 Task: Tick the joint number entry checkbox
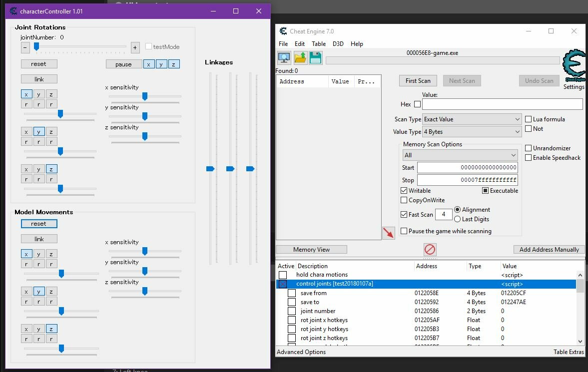click(292, 311)
